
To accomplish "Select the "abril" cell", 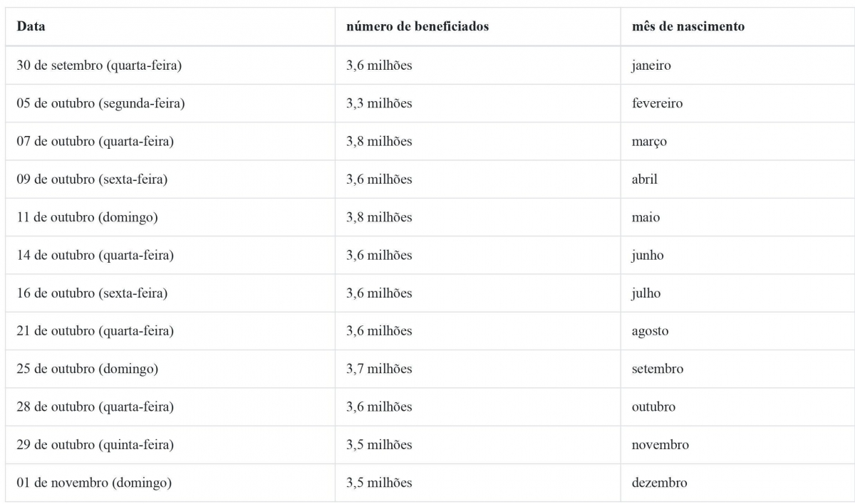I will tap(644, 179).
